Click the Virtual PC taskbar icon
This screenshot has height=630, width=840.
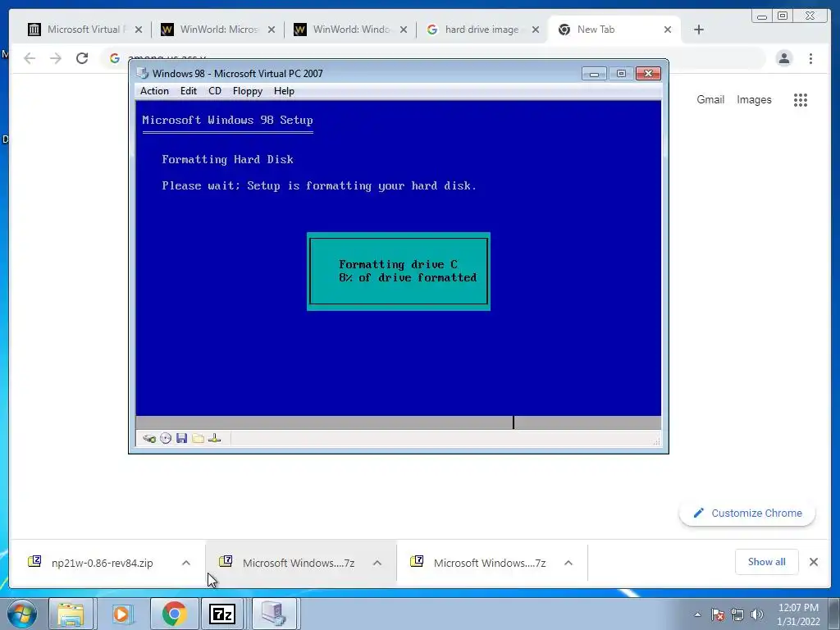pos(274,614)
